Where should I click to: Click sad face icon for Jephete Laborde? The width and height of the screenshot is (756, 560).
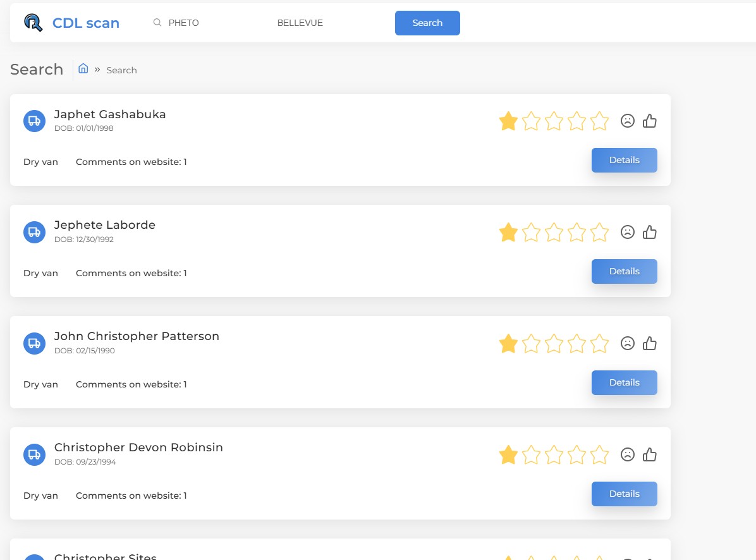pyautogui.click(x=627, y=232)
